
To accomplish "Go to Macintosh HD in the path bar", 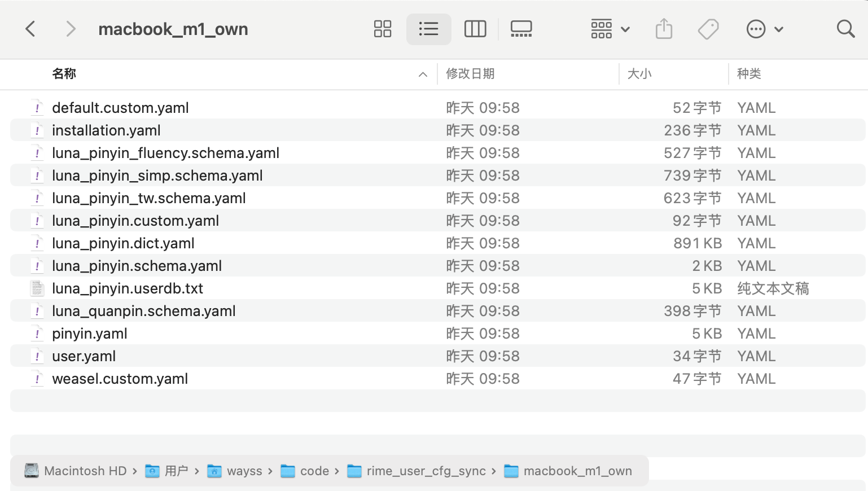I will (76, 471).
